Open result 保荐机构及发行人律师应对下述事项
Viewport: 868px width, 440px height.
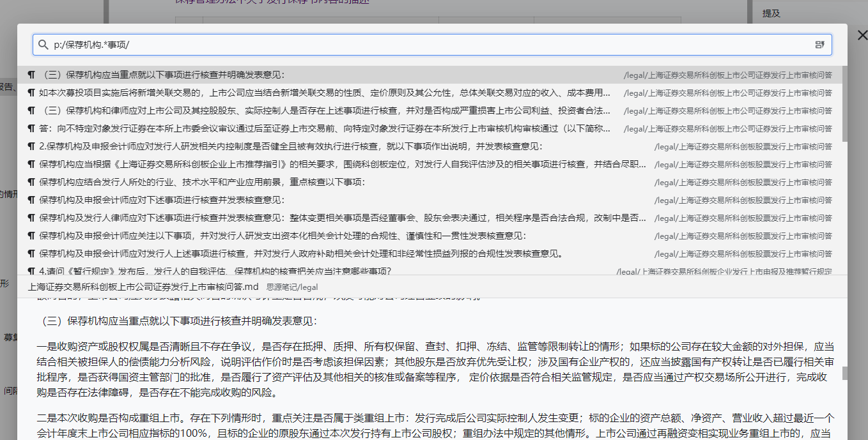click(430, 218)
